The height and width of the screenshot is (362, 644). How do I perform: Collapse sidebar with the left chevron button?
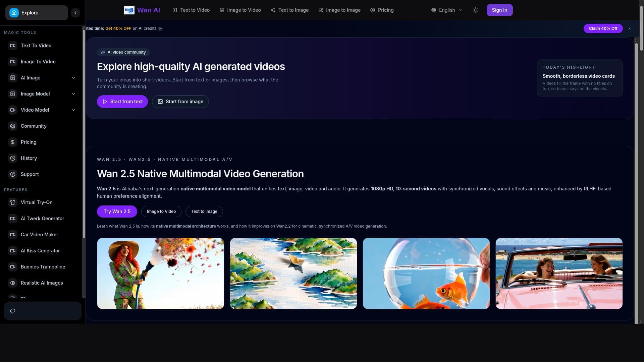coord(75,13)
